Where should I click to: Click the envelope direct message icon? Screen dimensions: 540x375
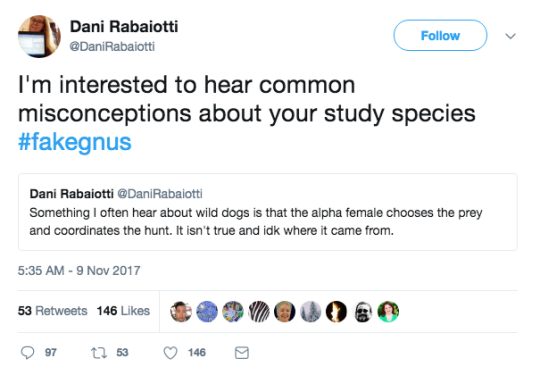[242, 353]
